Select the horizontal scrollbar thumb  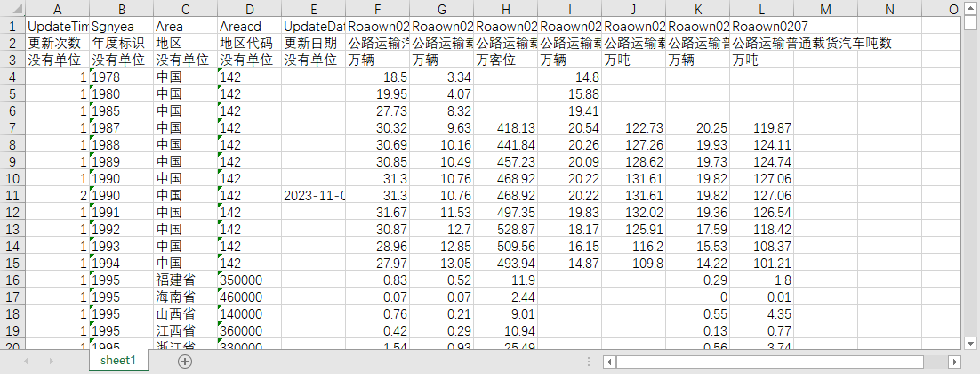pos(770,362)
